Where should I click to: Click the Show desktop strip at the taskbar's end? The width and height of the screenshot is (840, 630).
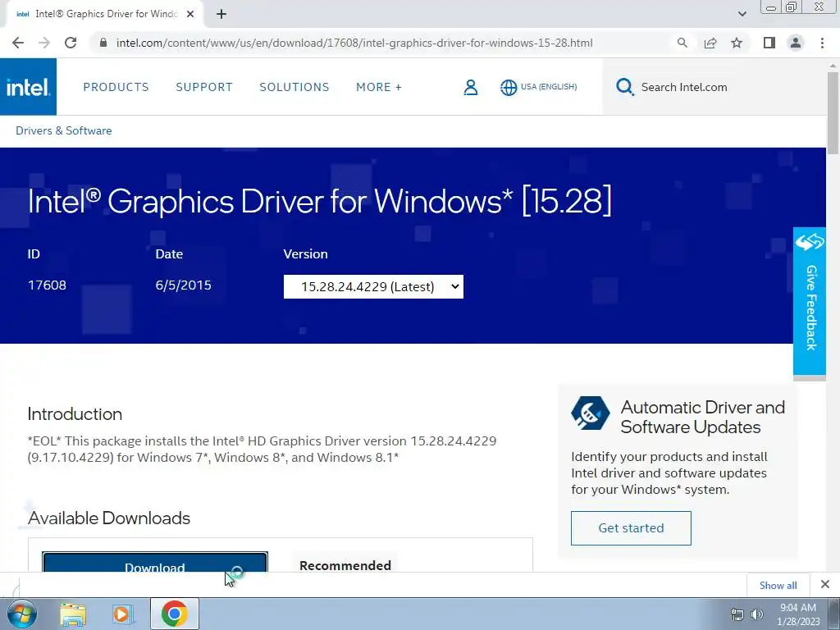point(834,614)
